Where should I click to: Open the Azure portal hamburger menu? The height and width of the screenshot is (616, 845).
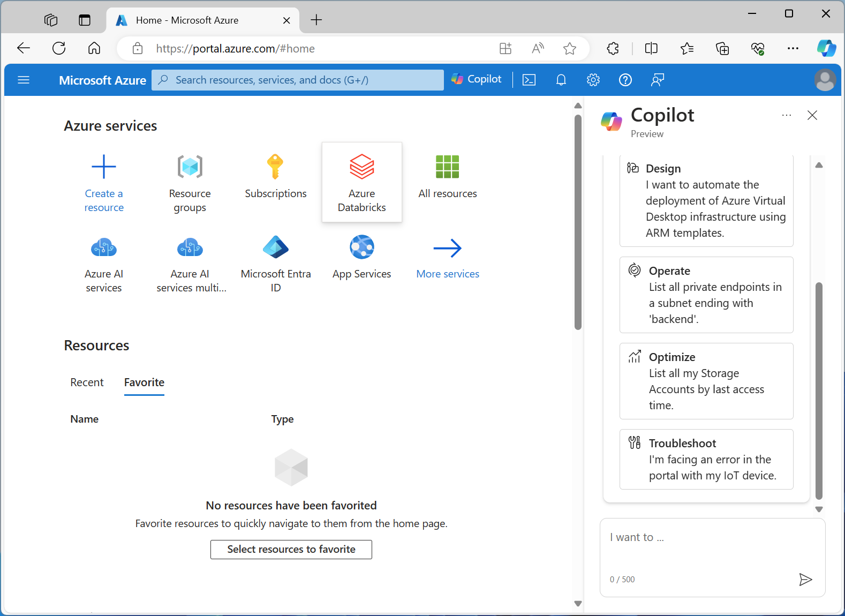[x=24, y=80]
